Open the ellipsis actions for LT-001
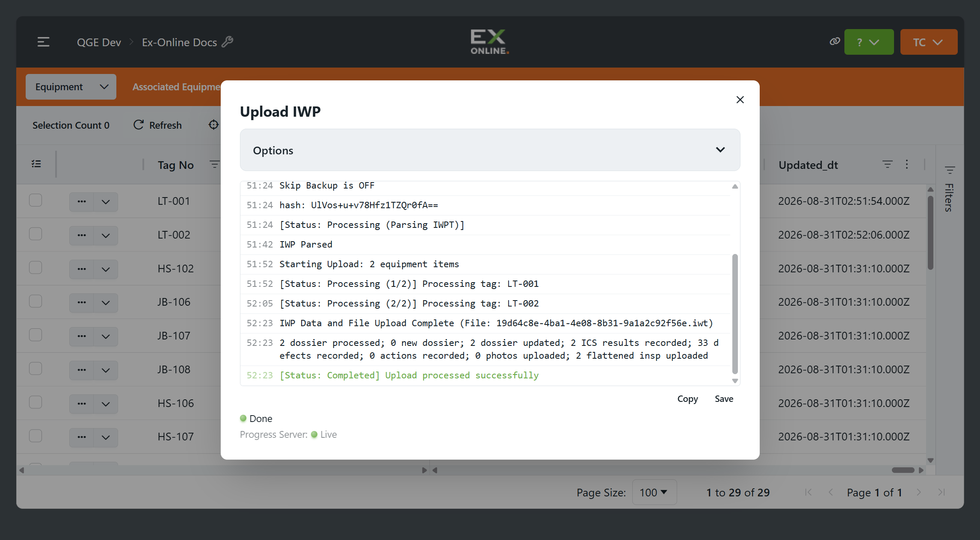 pyautogui.click(x=82, y=201)
